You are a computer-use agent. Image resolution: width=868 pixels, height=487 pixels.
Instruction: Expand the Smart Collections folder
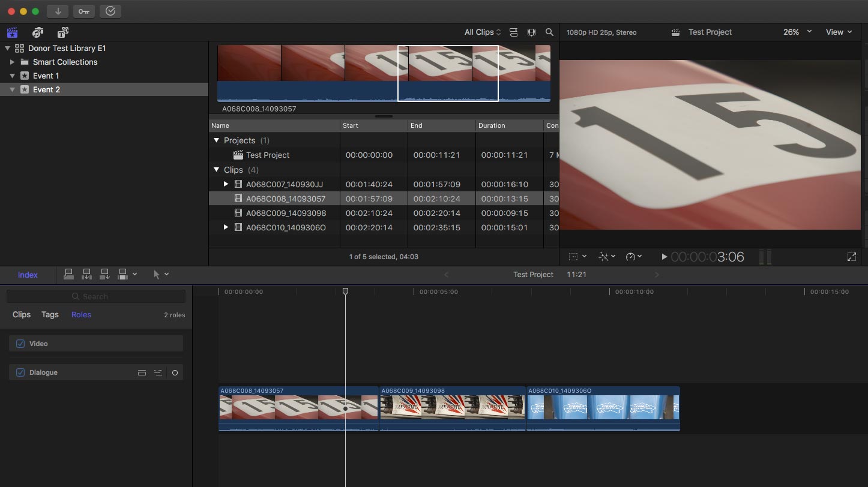12,62
